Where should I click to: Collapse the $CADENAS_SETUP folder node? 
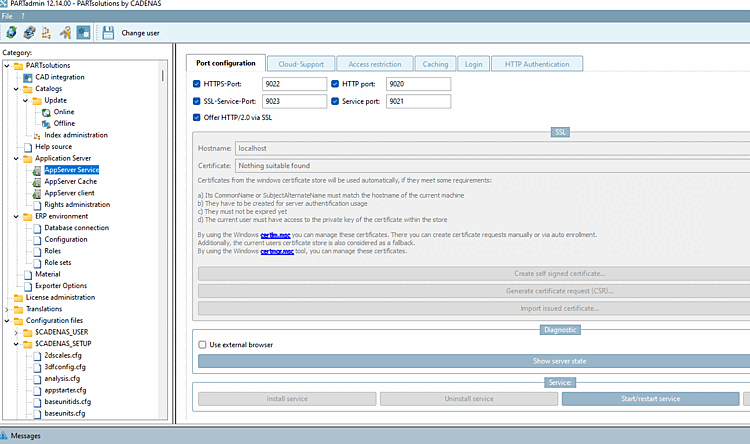pyautogui.click(x=16, y=344)
